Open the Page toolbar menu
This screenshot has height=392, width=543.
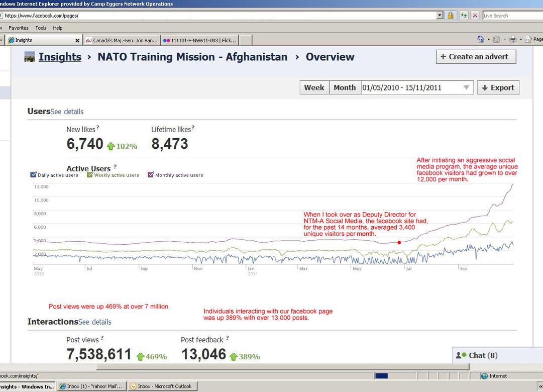[534, 39]
